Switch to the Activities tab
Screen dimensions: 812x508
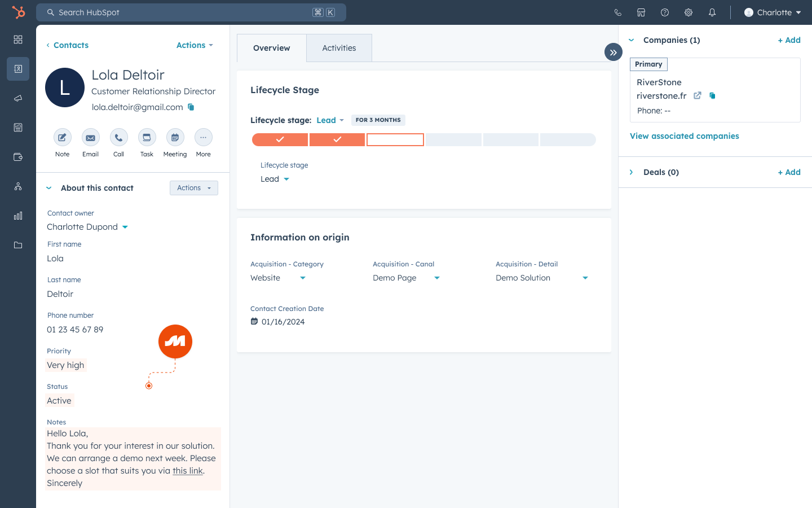pyautogui.click(x=339, y=48)
